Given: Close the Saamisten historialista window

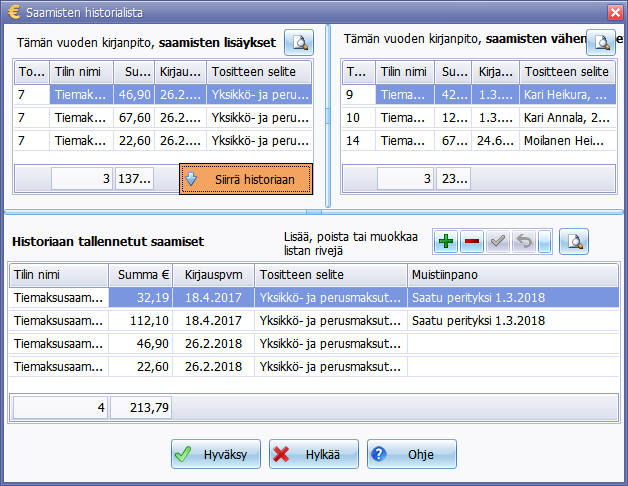Looking at the screenshot, I should [x=615, y=12].
